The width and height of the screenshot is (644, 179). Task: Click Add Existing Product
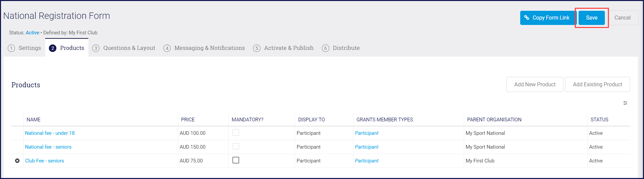click(x=597, y=85)
